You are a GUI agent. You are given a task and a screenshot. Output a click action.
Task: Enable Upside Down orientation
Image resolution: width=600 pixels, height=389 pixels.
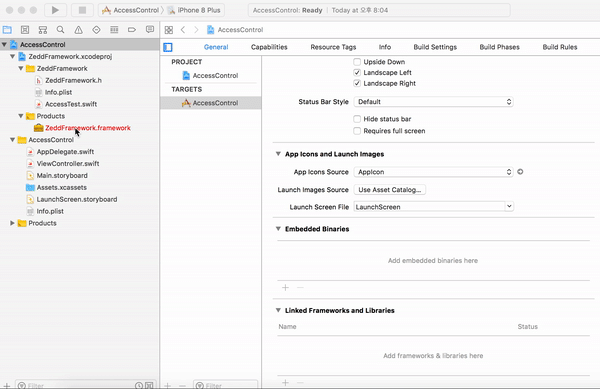pos(357,62)
